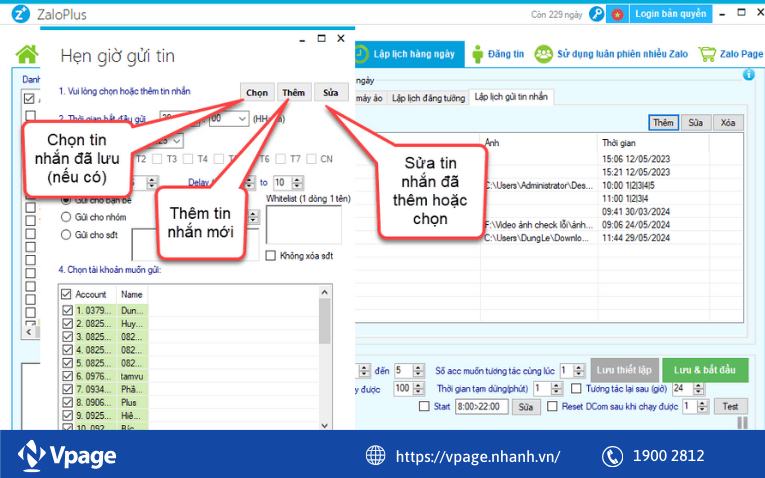Click Sửa in the Hẹn giờ gửi tin dialog
Image resolution: width=765 pixels, height=478 pixels.
[x=330, y=93]
